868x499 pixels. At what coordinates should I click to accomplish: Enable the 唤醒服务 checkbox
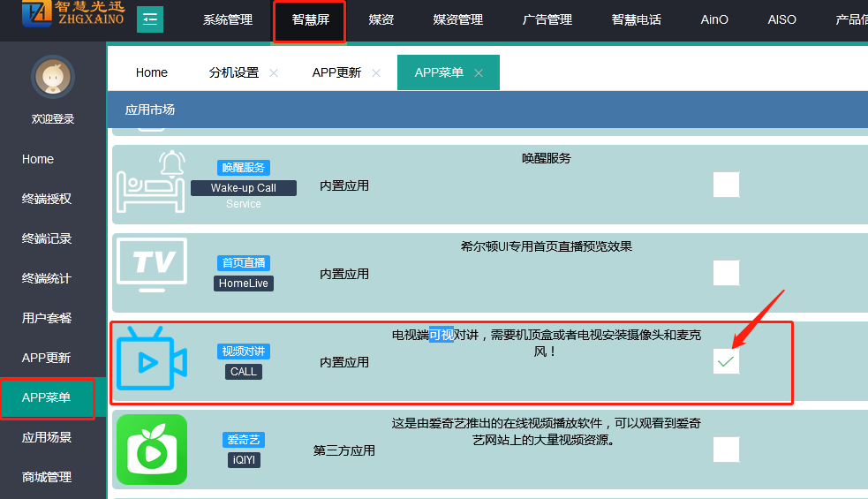726,185
